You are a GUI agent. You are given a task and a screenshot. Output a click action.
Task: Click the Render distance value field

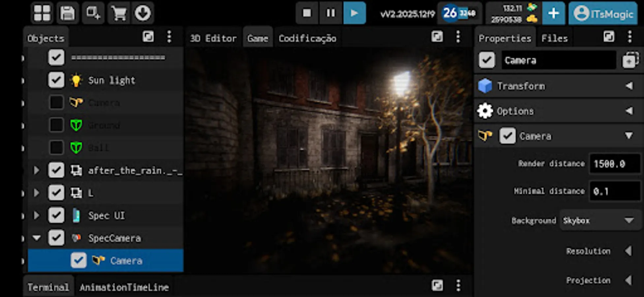614,163
